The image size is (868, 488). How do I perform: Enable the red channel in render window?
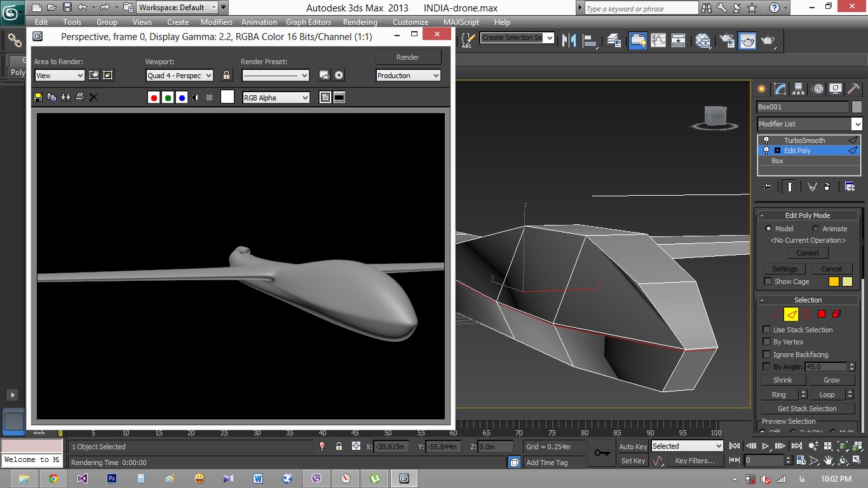(x=154, y=97)
